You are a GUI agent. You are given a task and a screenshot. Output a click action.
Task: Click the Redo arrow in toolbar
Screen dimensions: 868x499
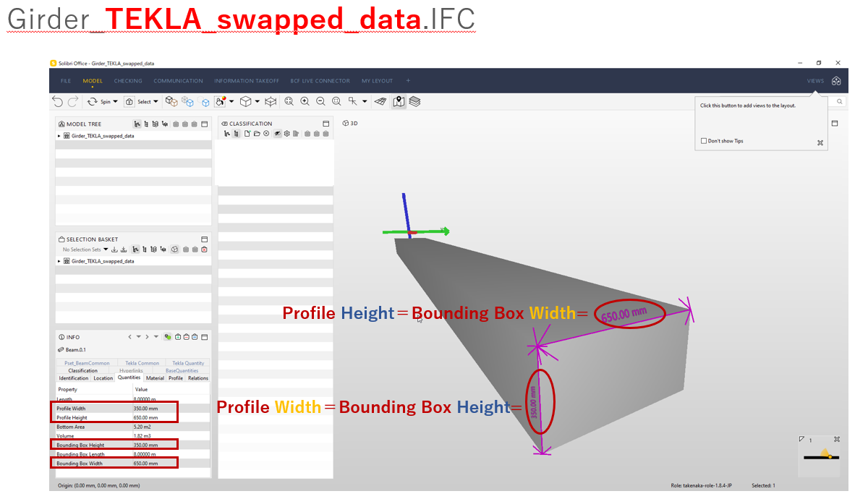pyautogui.click(x=73, y=102)
